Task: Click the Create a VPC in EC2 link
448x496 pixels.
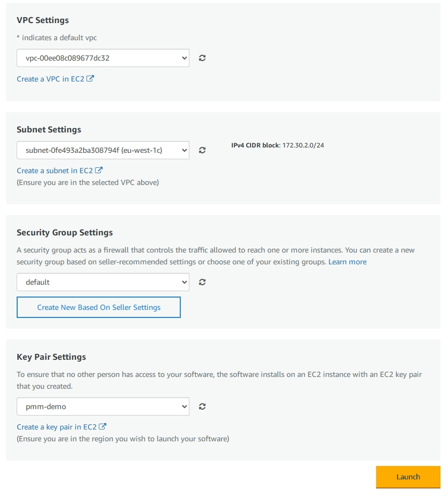Action: click(51, 78)
